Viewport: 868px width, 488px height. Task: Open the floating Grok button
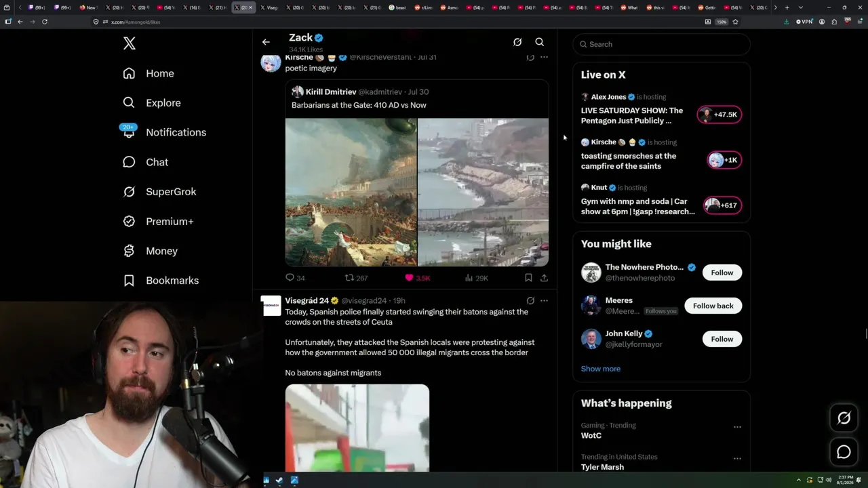click(844, 418)
